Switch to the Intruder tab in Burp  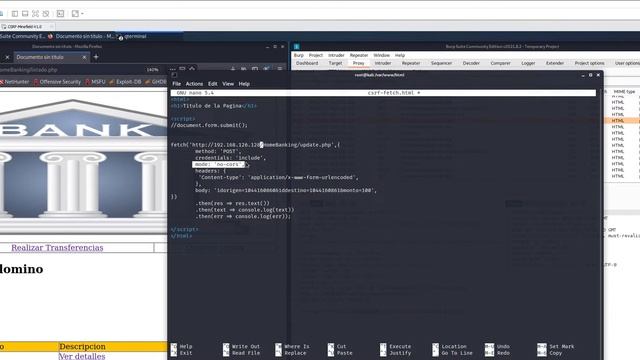tap(383, 63)
